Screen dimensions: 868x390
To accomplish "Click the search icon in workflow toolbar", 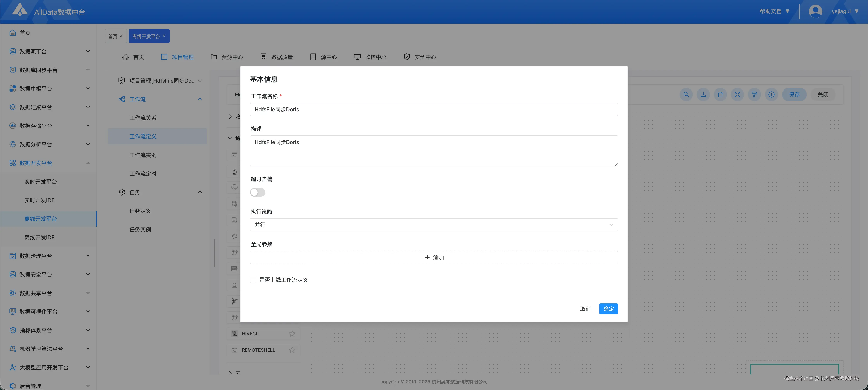I will click(686, 95).
